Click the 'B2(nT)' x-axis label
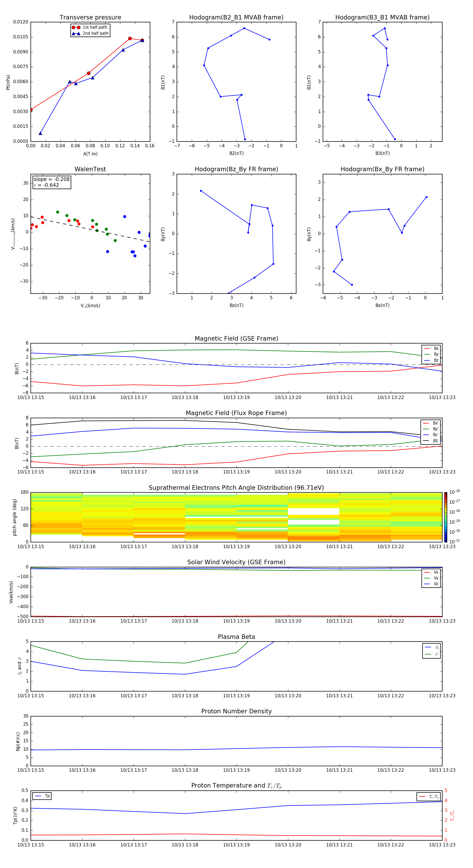473x868 pixels. 236,154
